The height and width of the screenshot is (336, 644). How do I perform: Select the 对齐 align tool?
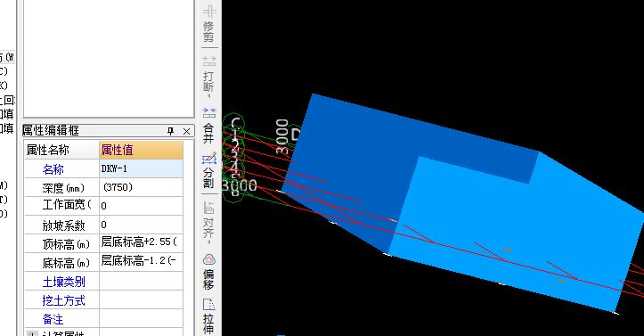pos(209,222)
